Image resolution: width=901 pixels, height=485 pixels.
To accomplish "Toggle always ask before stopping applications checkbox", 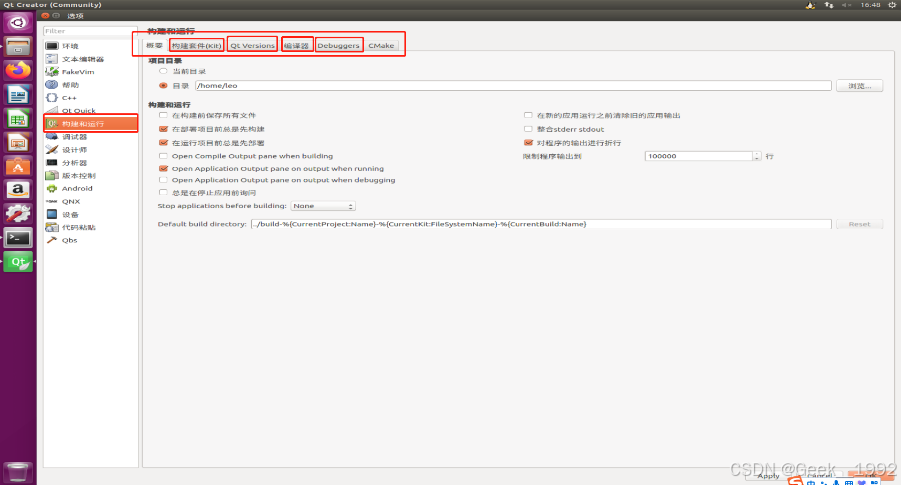I will point(163,193).
